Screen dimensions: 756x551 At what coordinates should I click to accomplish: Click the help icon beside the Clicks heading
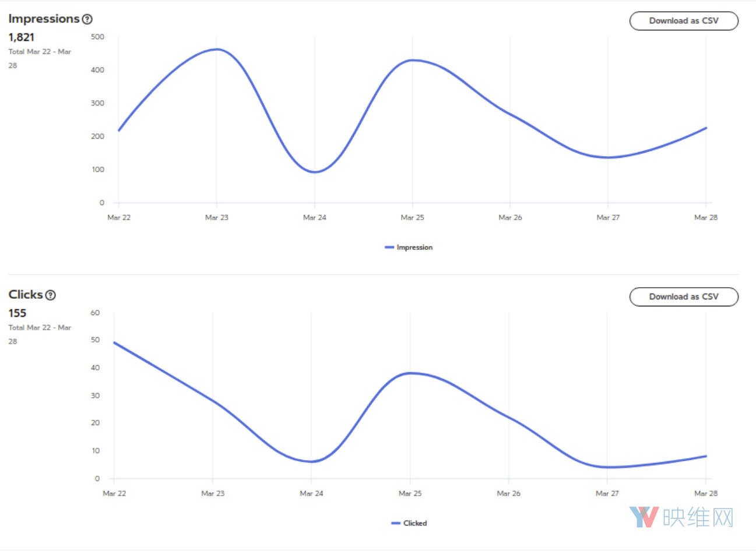pos(51,295)
